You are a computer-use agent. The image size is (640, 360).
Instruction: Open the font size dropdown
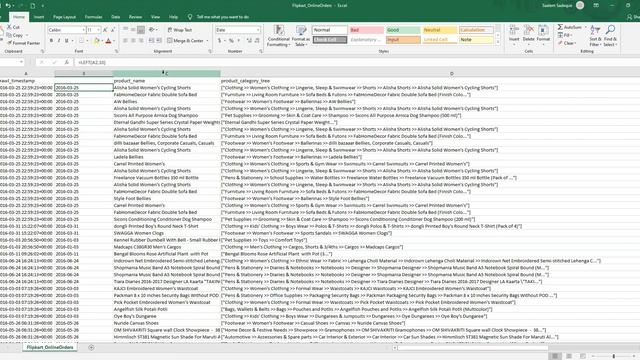[98, 30]
